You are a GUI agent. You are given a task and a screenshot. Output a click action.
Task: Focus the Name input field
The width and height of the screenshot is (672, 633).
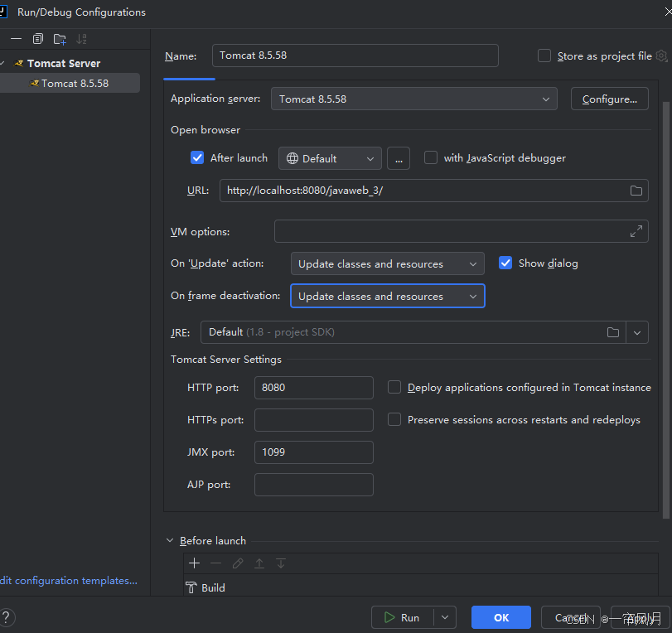tap(355, 56)
